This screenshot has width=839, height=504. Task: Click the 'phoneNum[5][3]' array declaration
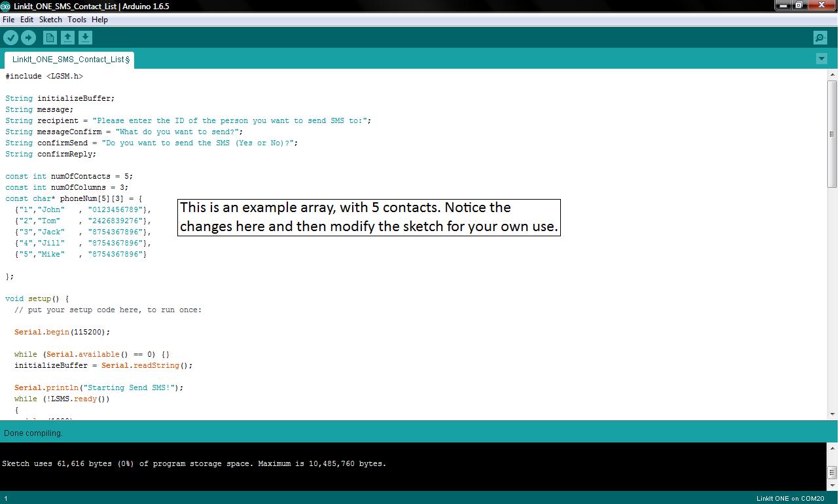click(x=74, y=198)
